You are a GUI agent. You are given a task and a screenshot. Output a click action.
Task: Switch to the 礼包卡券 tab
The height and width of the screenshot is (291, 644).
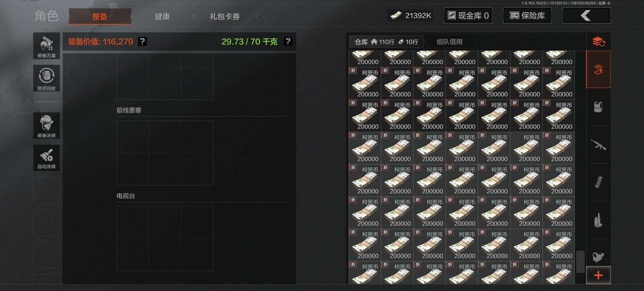225,17
